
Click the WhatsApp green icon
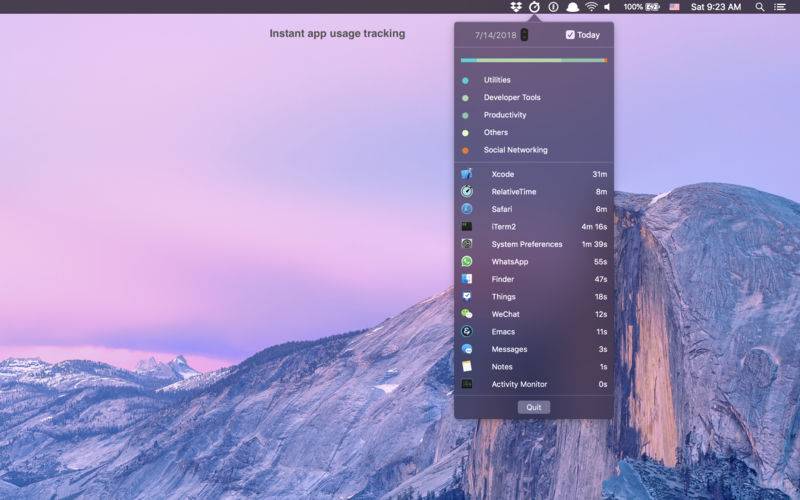pos(466,261)
